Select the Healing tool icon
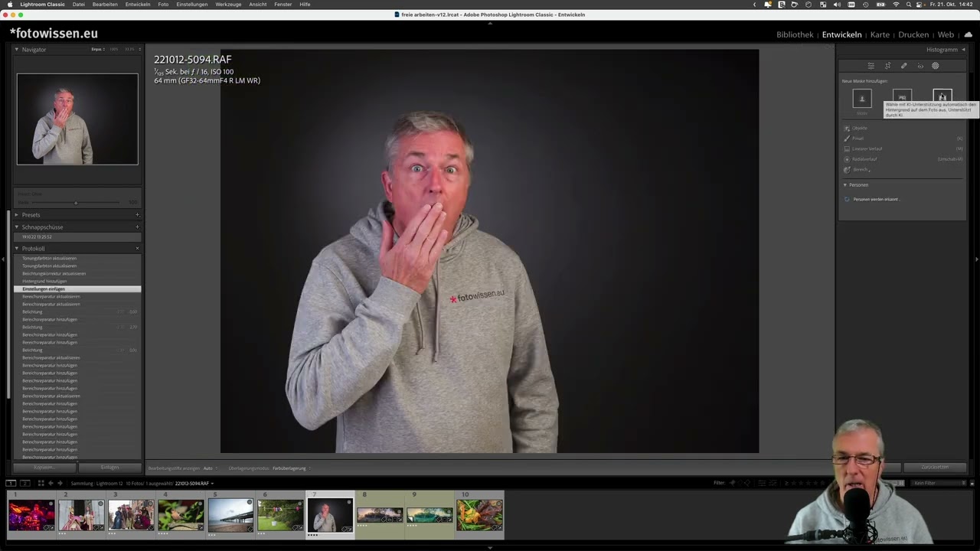Viewport: 980px width, 551px height. [x=903, y=66]
